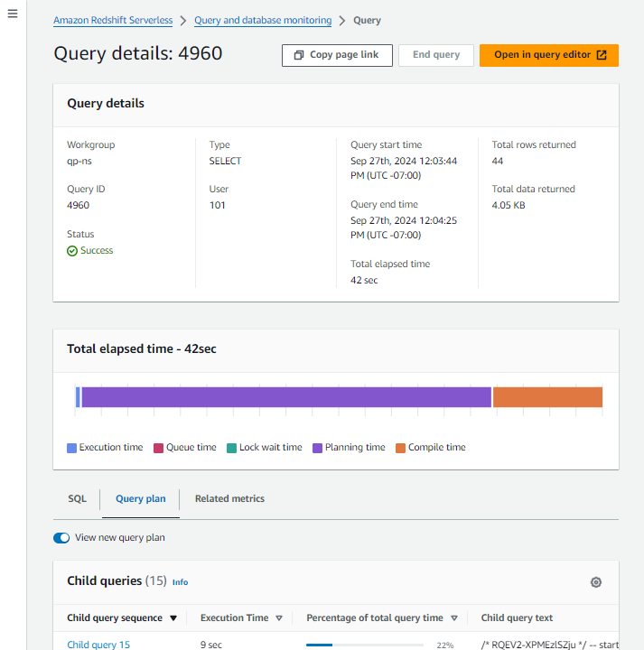Switch to the Related metrics tab
The height and width of the screenshot is (650, 644).
(x=229, y=499)
